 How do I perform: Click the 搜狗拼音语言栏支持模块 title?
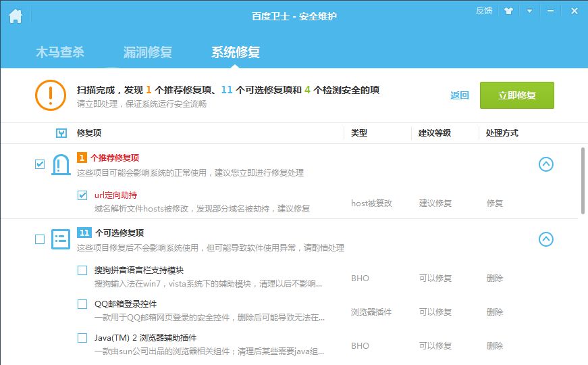tap(139, 270)
